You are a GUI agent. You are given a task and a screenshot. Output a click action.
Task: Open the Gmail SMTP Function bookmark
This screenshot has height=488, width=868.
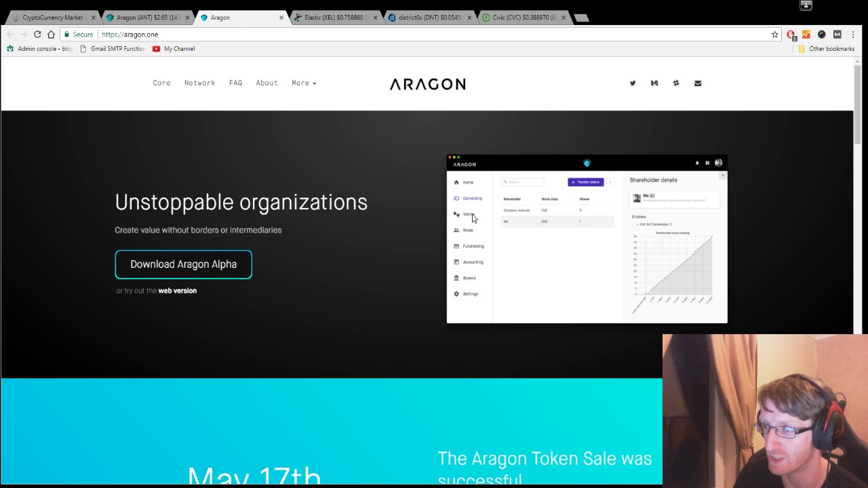pyautogui.click(x=113, y=49)
